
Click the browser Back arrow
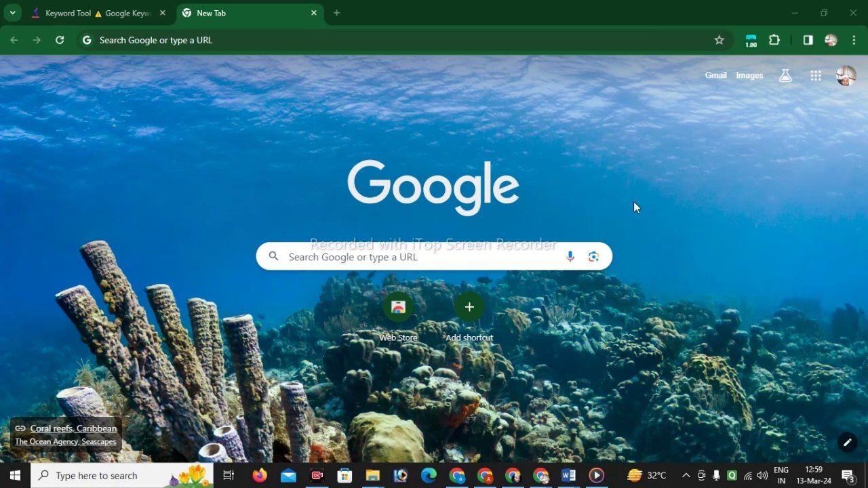tap(14, 40)
